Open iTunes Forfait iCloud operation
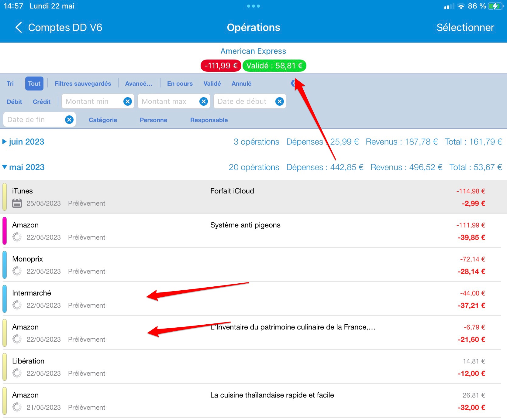This screenshot has height=420, width=507. [253, 197]
